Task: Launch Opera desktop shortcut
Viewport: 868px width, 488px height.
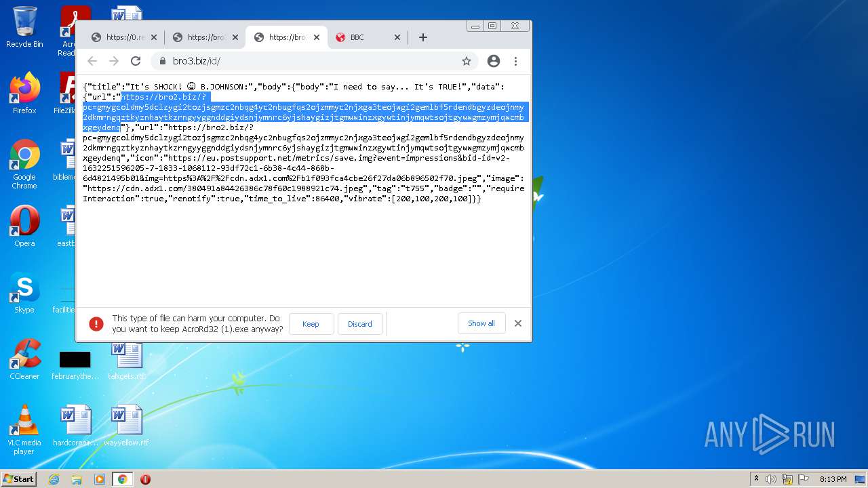Action: [x=24, y=226]
